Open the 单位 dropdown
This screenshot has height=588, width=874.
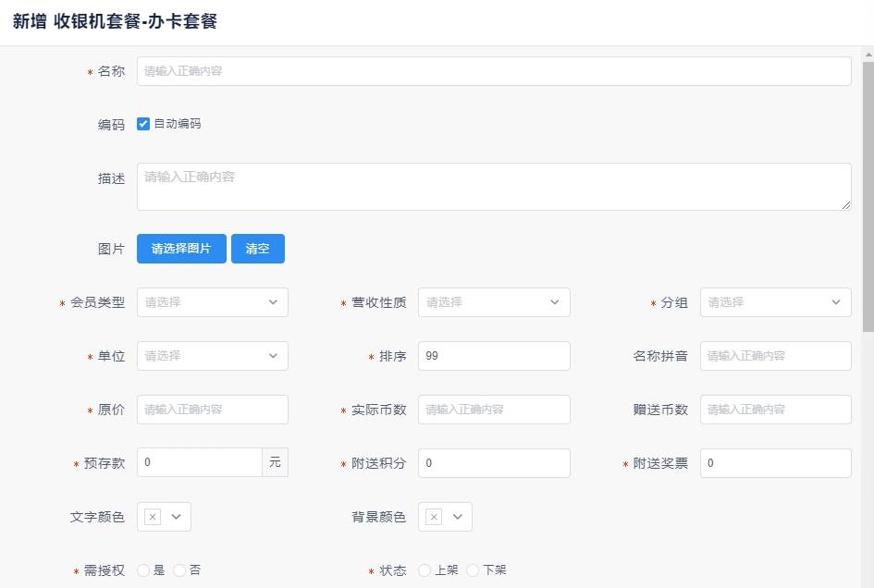213,356
